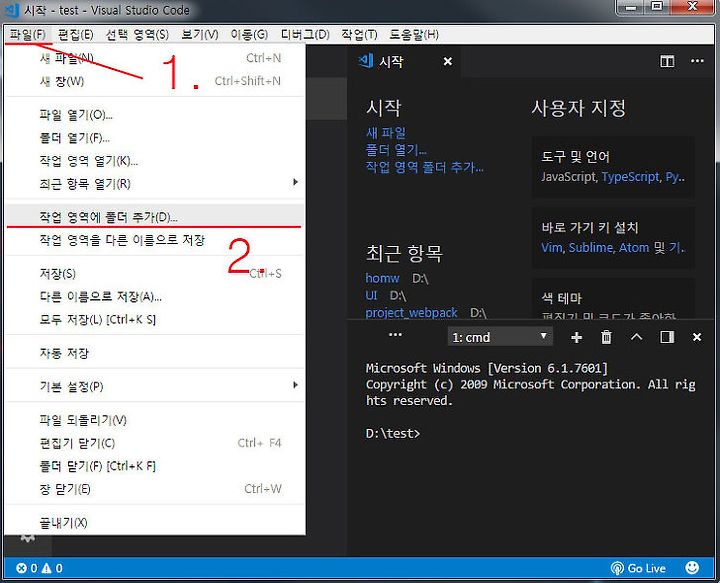This screenshot has height=583, width=720.
Task: Click the manage gear icon
Action: click(x=28, y=539)
